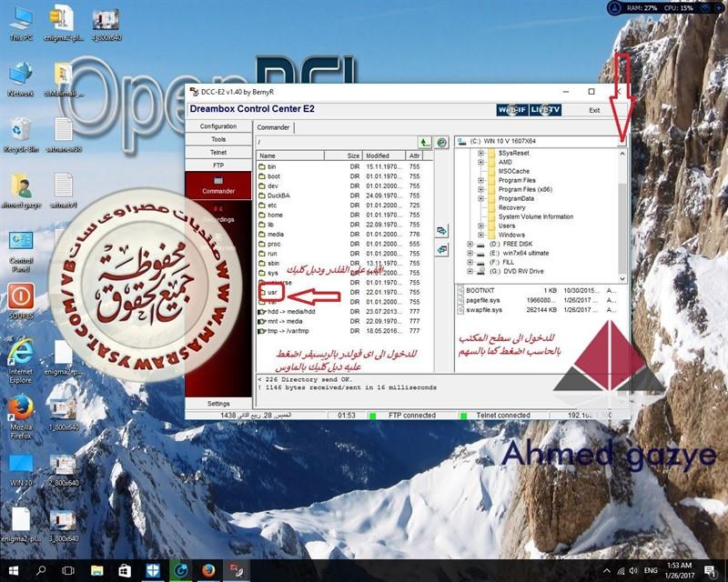The width and height of the screenshot is (728, 582).
Task: Select the bin folder icon
Action: [262, 166]
